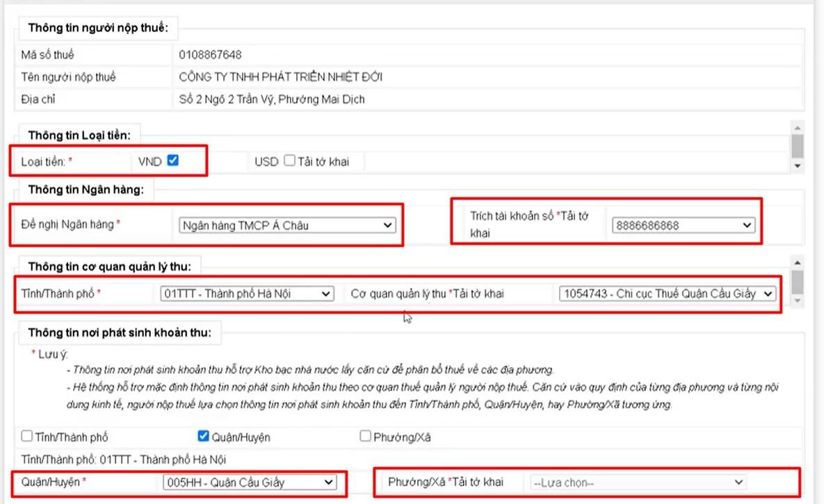Screen dimensions: 828x504
Task: Click the cơ quan quản lý thu scrollbar up arrow
Action: 797,263
